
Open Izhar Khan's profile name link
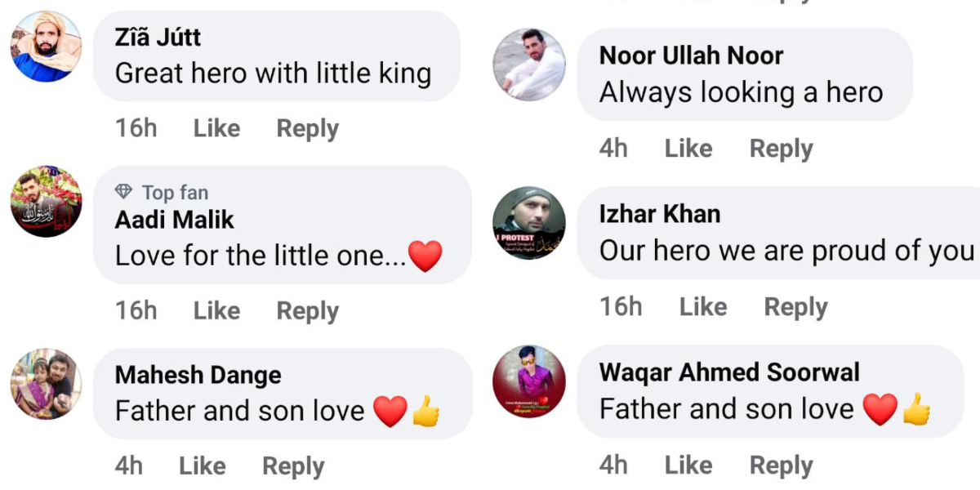(660, 214)
